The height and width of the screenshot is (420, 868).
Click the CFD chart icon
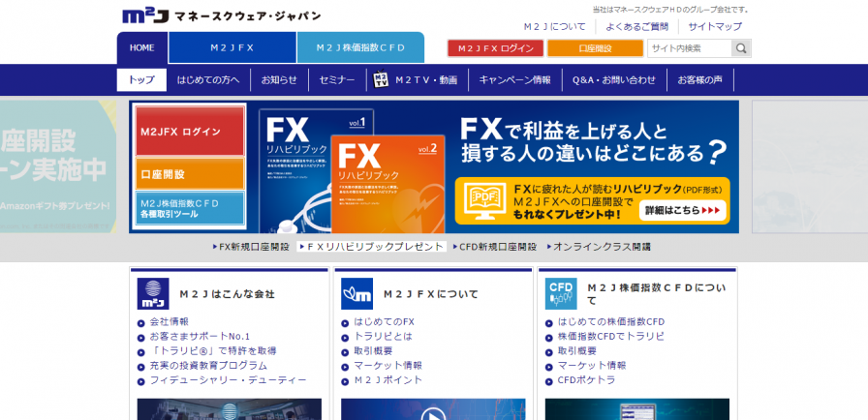[x=561, y=294]
